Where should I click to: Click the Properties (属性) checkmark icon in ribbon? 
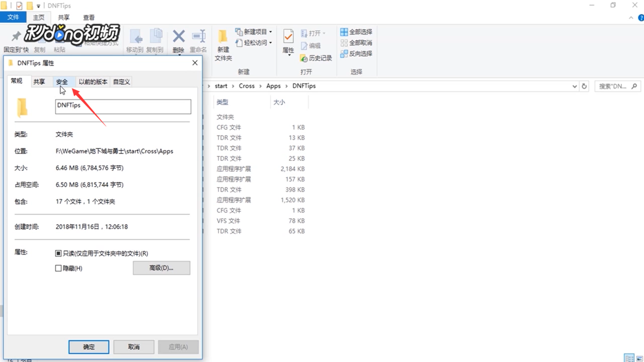click(x=288, y=37)
